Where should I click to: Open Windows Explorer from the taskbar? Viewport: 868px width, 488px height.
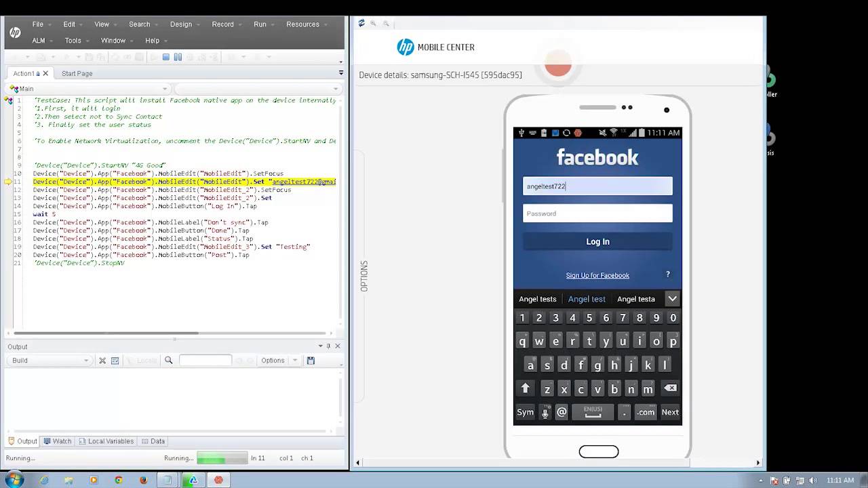pyautogui.click(x=69, y=480)
